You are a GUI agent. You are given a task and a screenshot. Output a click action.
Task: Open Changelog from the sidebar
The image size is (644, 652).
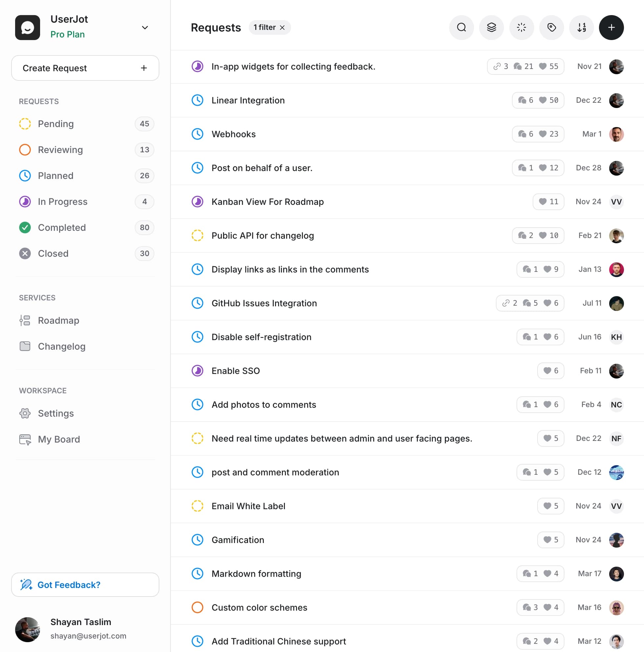click(x=61, y=346)
